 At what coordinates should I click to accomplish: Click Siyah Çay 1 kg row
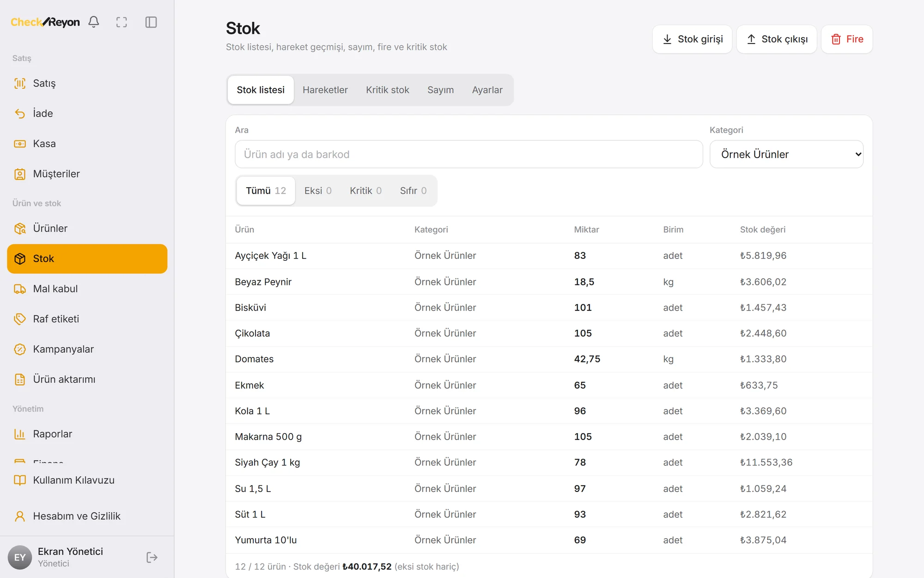click(x=549, y=462)
